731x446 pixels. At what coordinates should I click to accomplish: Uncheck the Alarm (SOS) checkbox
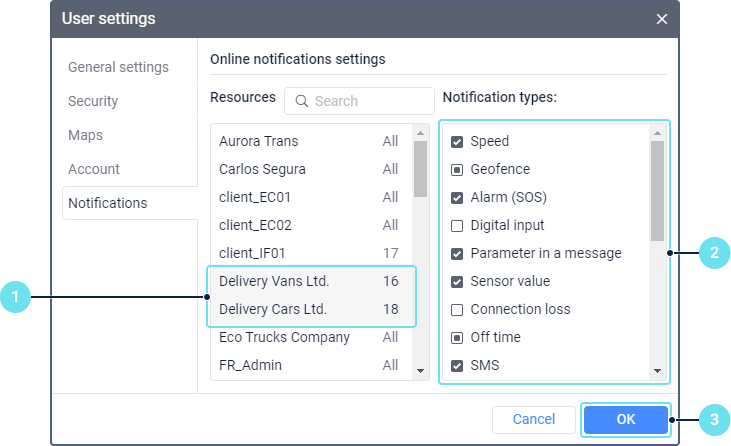click(x=457, y=198)
